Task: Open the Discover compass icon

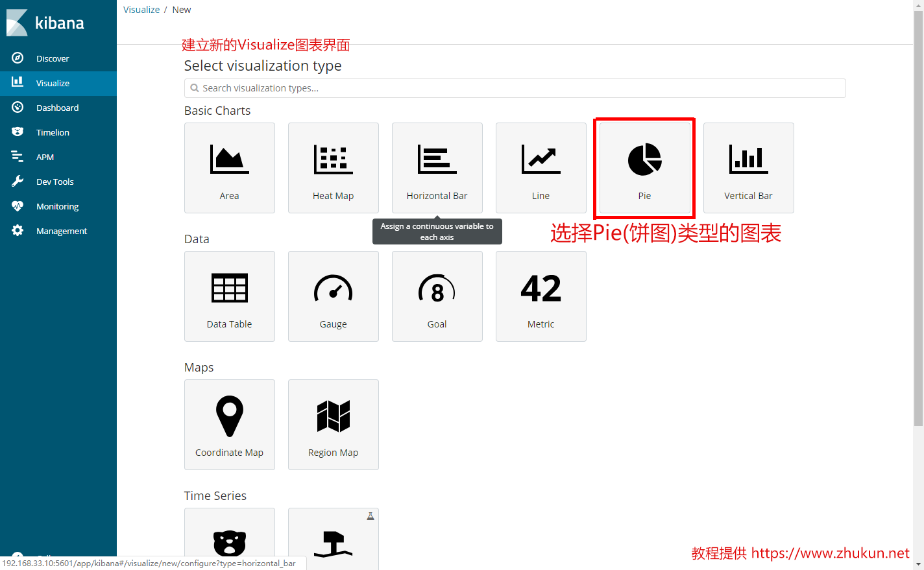Action: click(x=18, y=58)
